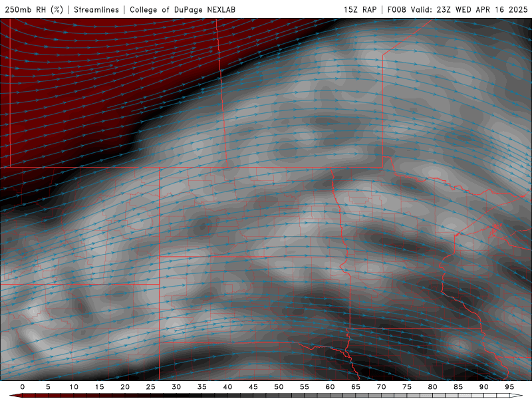532x399 pixels.
Task: Click the colorbar label '90'
Action: coord(484,387)
